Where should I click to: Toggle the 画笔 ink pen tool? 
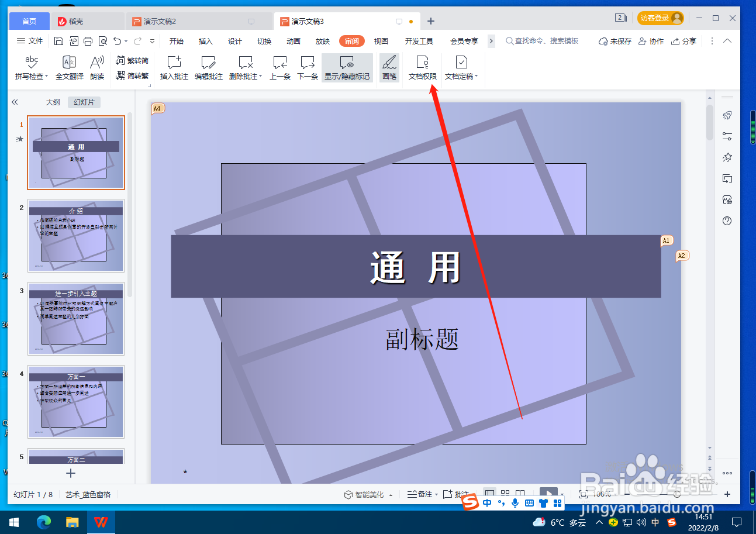pyautogui.click(x=389, y=67)
